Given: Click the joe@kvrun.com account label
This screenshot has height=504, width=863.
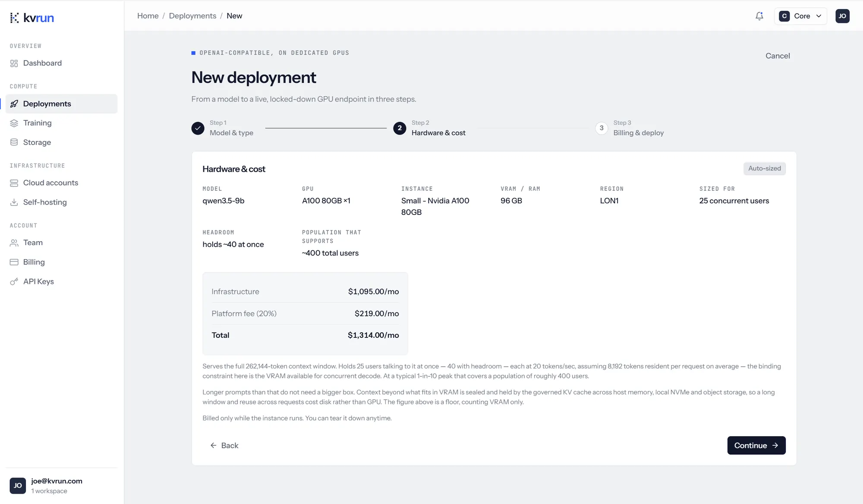Looking at the screenshot, I should (x=57, y=481).
